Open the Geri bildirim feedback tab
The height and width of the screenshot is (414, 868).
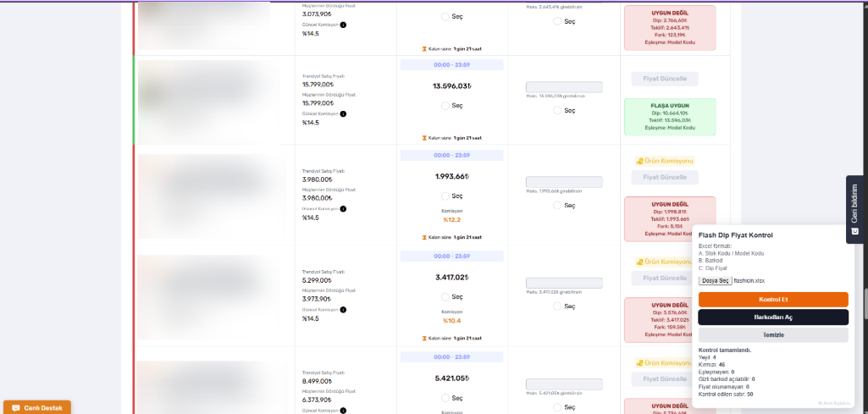pyautogui.click(x=856, y=209)
